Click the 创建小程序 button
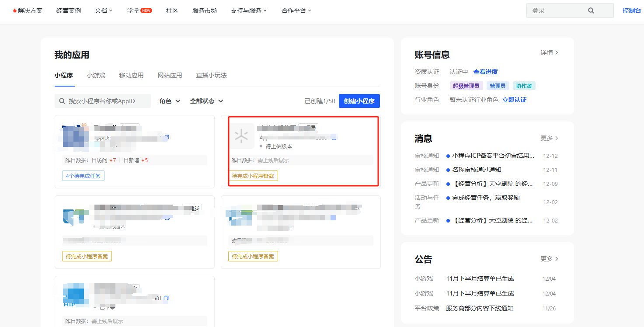 pyautogui.click(x=359, y=101)
